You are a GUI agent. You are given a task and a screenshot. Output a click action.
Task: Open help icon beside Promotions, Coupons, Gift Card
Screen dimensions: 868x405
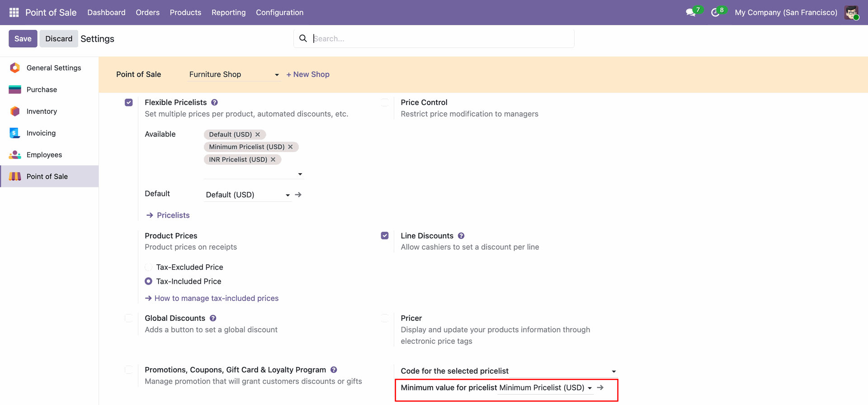pyautogui.click(x=334, y=370)
